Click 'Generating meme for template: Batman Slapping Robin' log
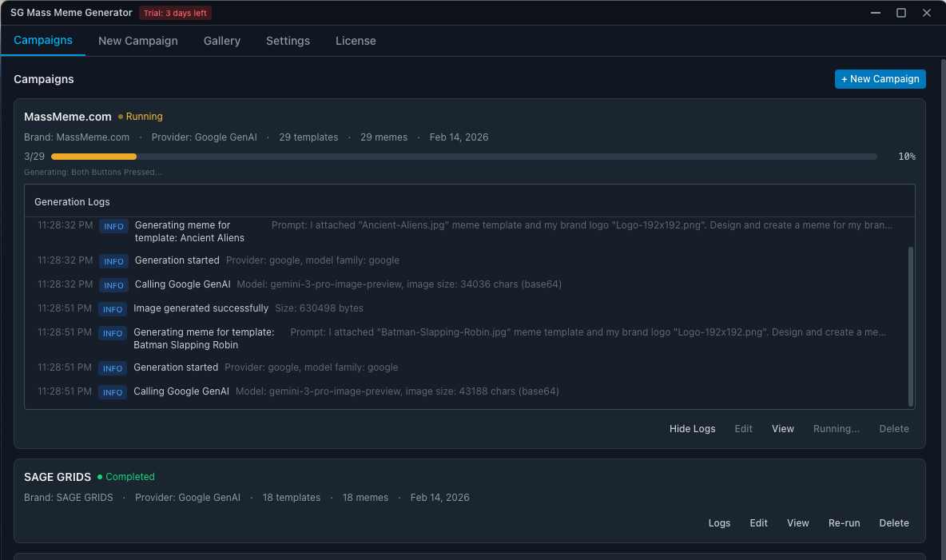 click(x=204, y=339)
